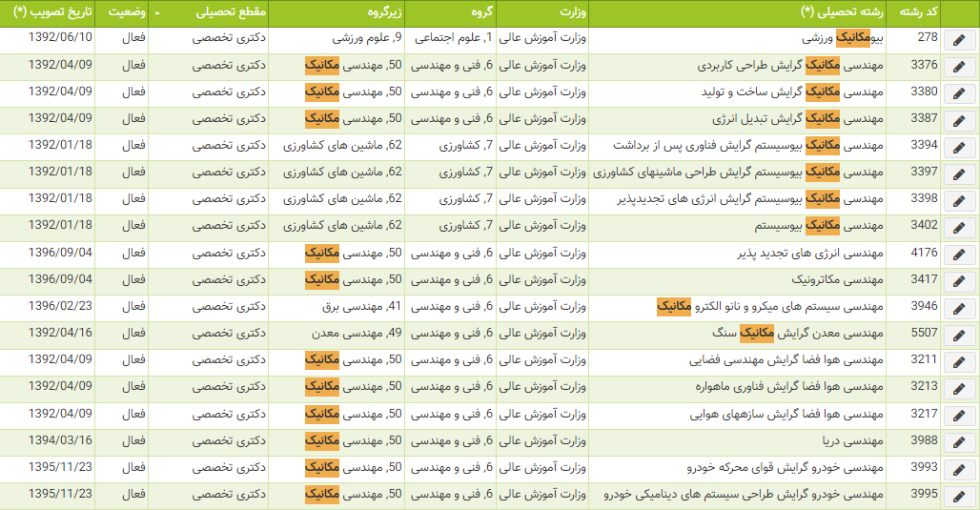Edit the entry with code 3988
Image resolution: width=980 pixels, height=510 pixels.
(x=959, y=442)
